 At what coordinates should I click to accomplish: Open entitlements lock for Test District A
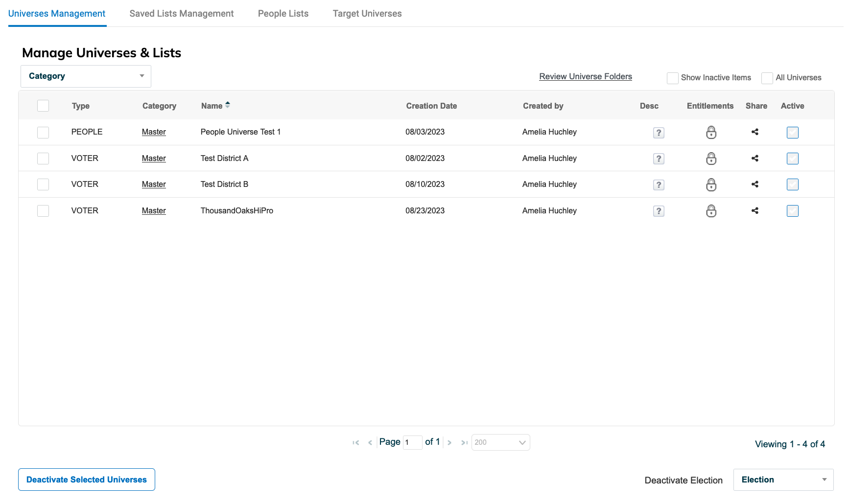coord(711,159)
